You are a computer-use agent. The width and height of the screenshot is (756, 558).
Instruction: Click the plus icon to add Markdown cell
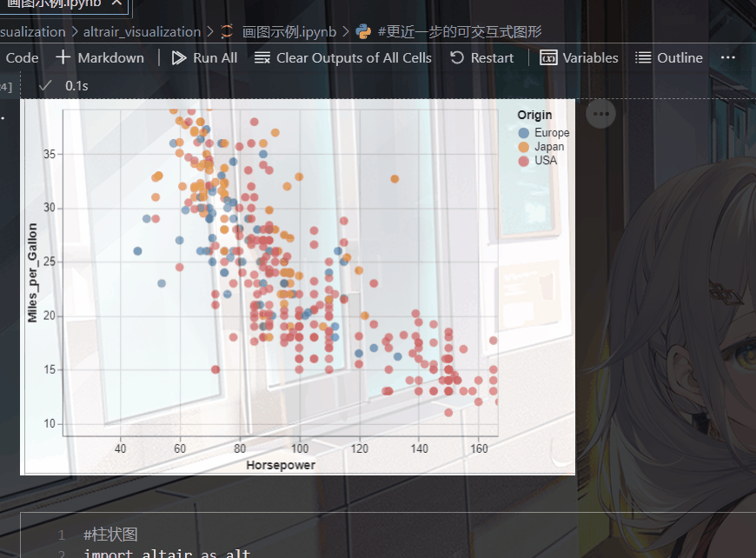point(63,57)
